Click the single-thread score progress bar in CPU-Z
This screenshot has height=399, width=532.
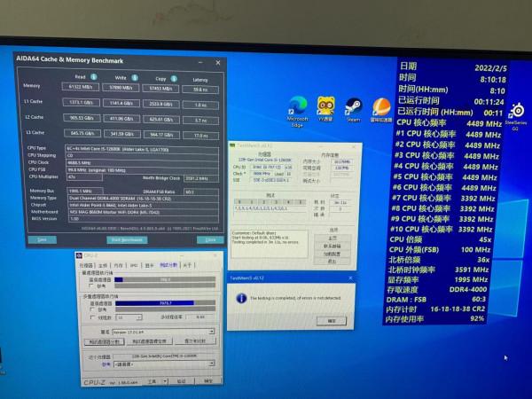point(165,279)
